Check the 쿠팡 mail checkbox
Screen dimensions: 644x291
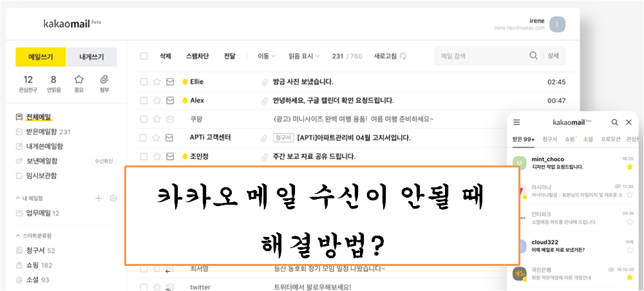tap(144, 120)
